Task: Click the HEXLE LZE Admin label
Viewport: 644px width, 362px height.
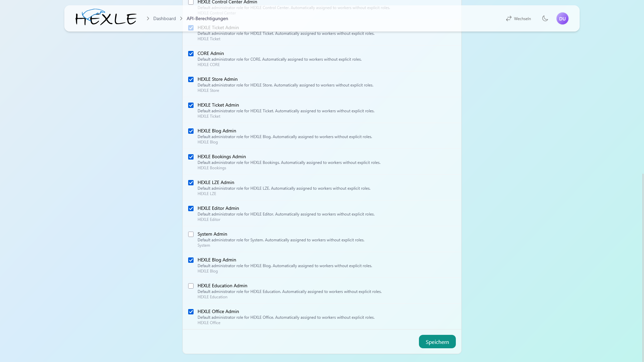Action: tap(216, 182)
